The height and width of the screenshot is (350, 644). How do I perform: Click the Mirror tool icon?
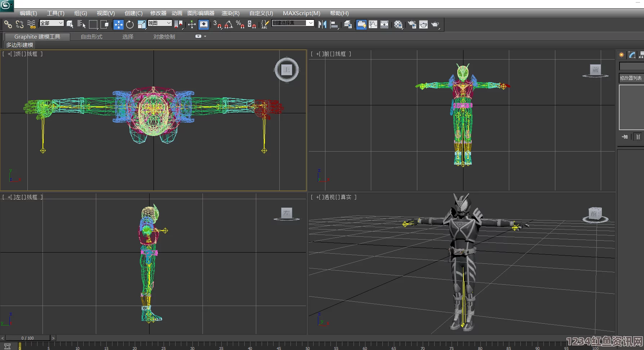pos(322,24)
